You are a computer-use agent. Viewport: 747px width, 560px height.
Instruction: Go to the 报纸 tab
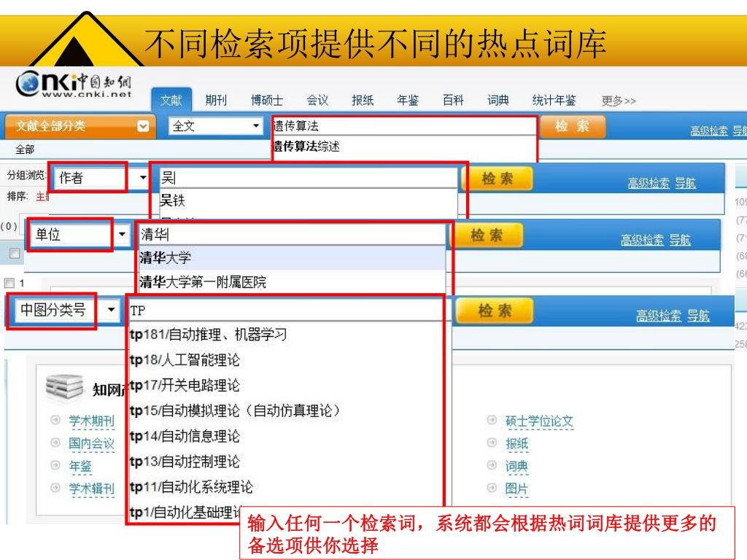pos(363,101)
